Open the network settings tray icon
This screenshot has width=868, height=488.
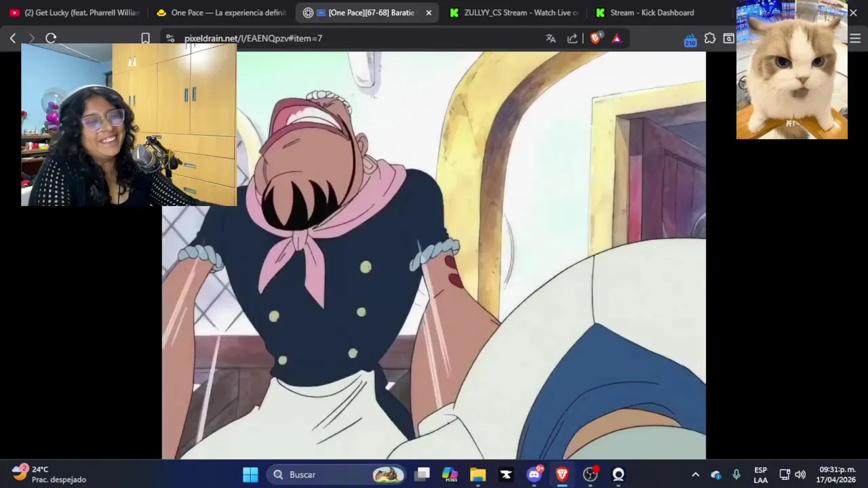coord(785,474)
